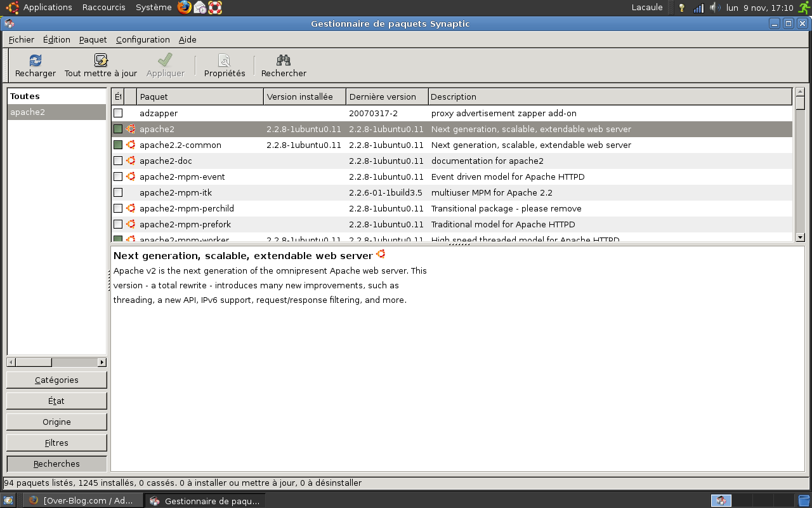The width and height of the screenshot is (812, 508).
Task: Mark the apache2-doc checkbox
Action: click(118, 161)
